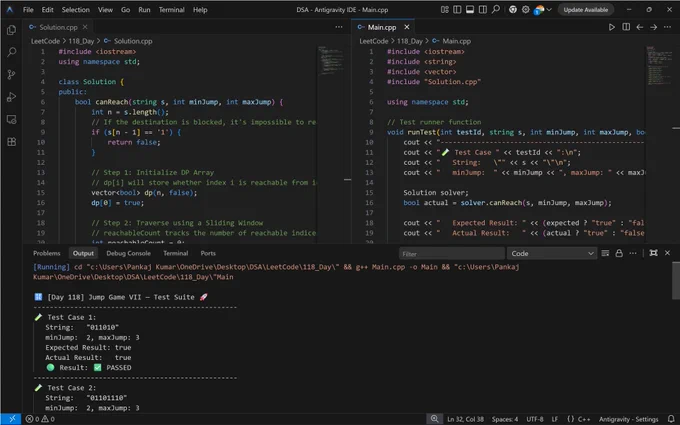The height and width of the screenshot is (425, 680).
Task: Split the Main.cpp editor right
Action: 626,27
